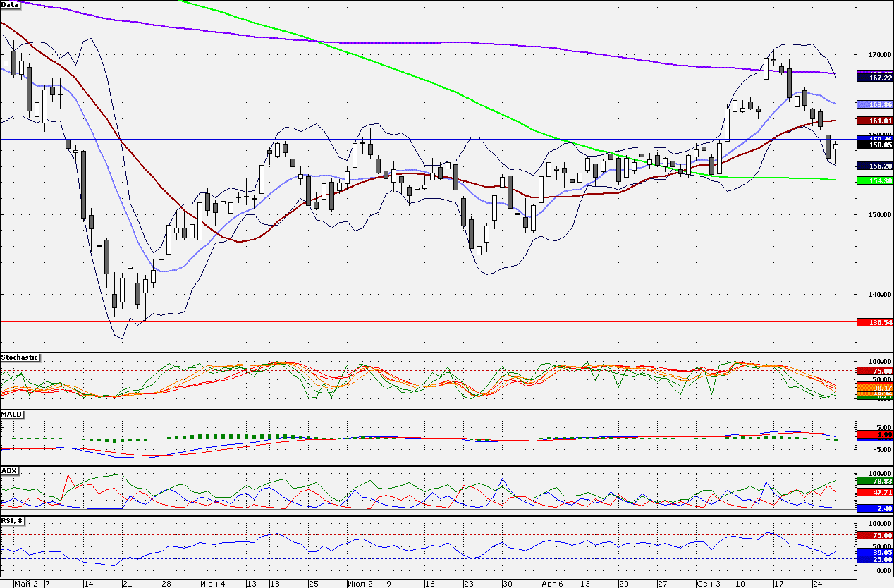Select the Авг 6 date label

[x=551, y=584]
